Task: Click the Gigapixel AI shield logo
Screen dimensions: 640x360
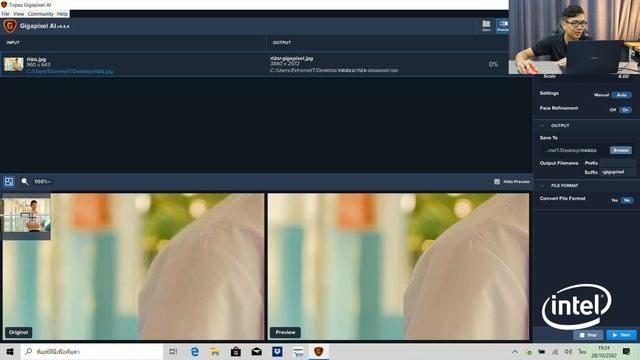Action: click(10, 26)
